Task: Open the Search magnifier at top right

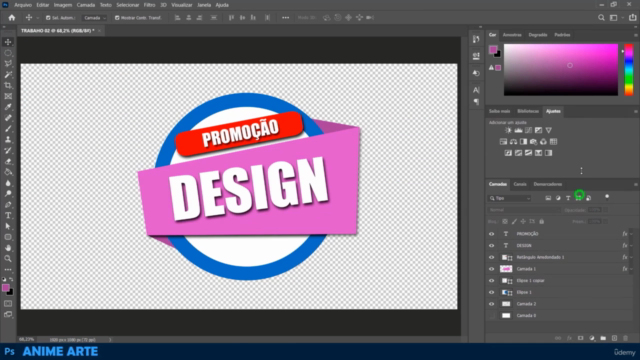Action: coord(601,18)
